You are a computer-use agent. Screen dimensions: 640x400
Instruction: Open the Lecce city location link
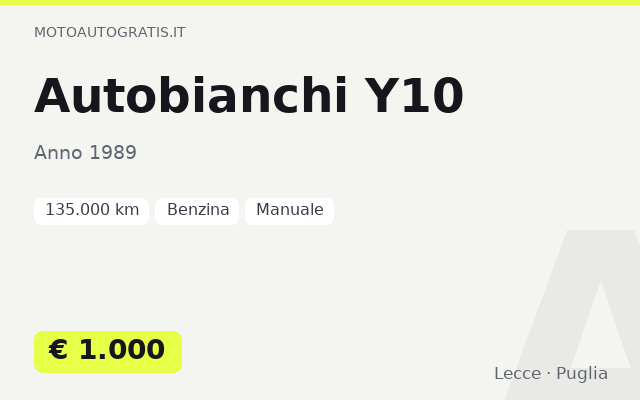(518, 373)
